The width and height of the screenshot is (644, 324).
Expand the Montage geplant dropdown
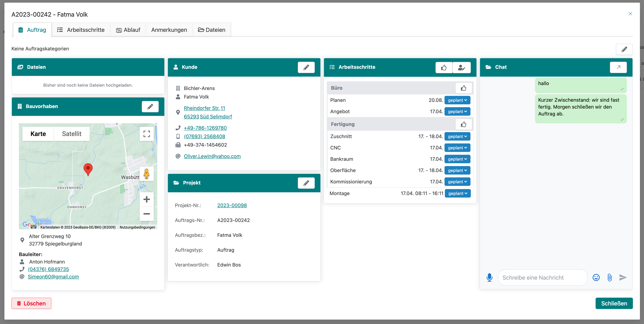coord(458,193)
